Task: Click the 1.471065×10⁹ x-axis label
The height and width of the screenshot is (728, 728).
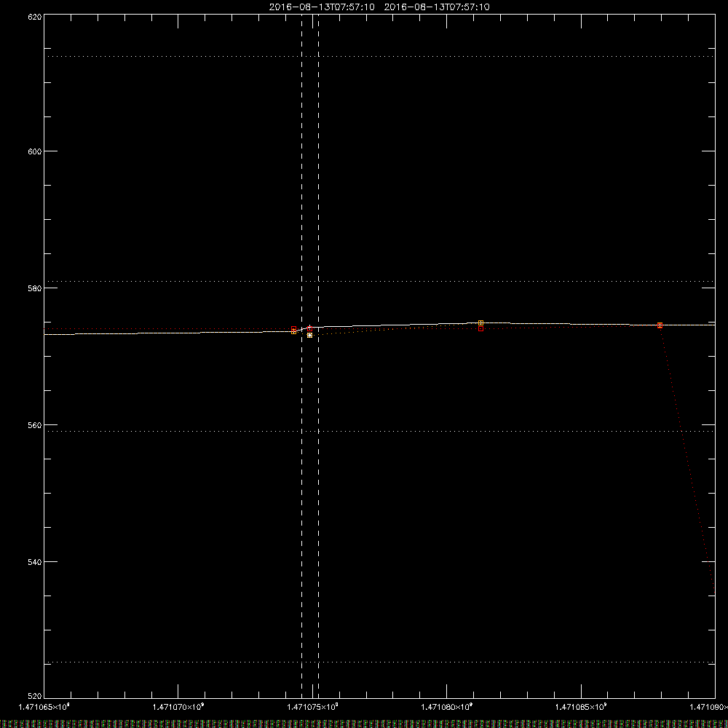Action: (x=44, y=707)
